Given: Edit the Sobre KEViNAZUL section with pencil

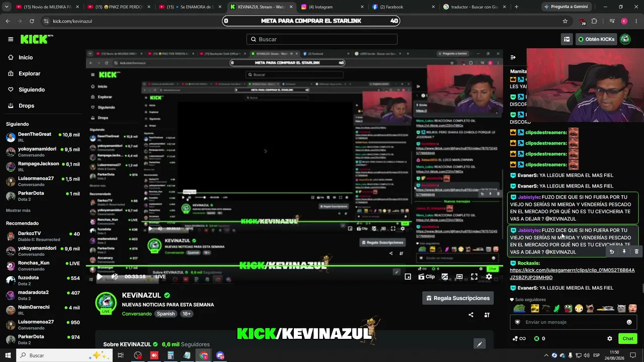Looking at the screenshot, I should click(479, 344).
